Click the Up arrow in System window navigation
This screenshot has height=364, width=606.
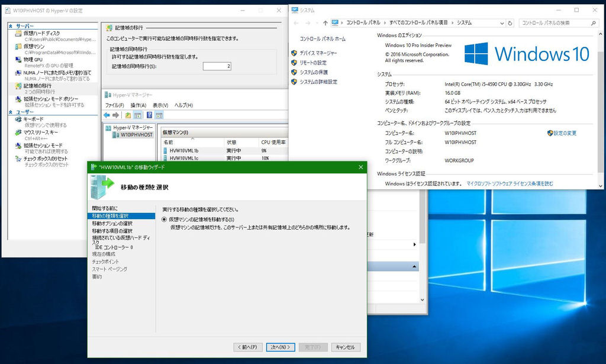point(325,23)
